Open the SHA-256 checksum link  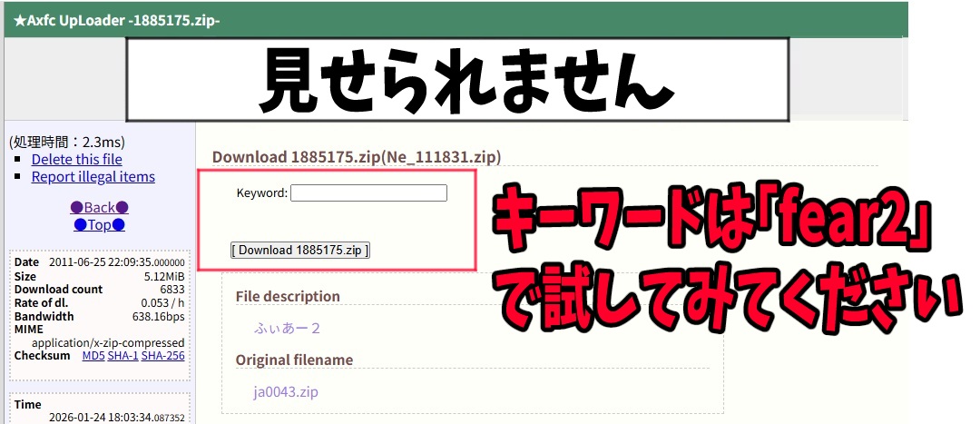click(x=162, y=356)
